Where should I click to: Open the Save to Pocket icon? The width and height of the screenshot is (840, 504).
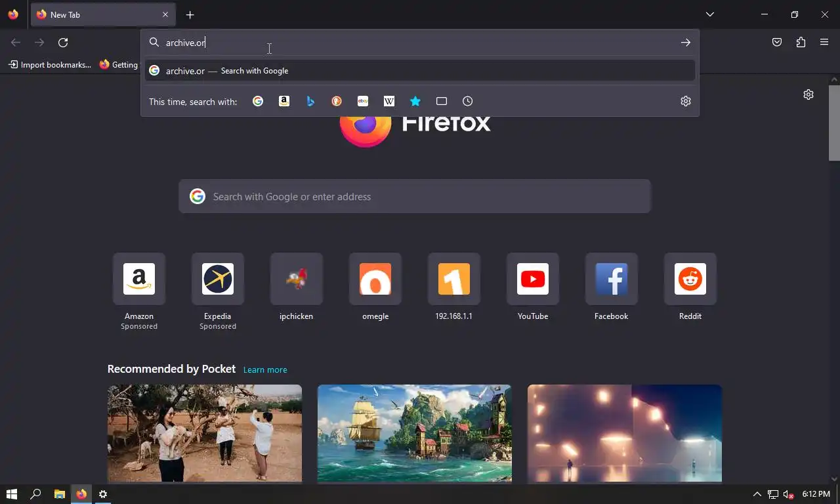pyautogui.click(x=777, y=43)
